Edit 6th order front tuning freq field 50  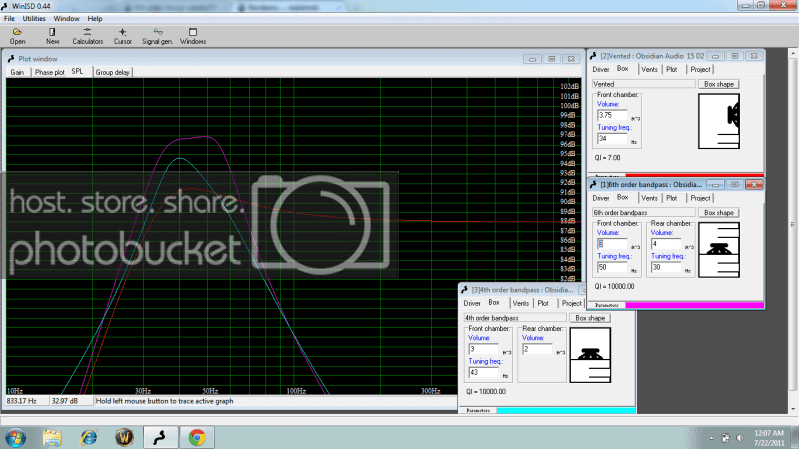(612, 267)
